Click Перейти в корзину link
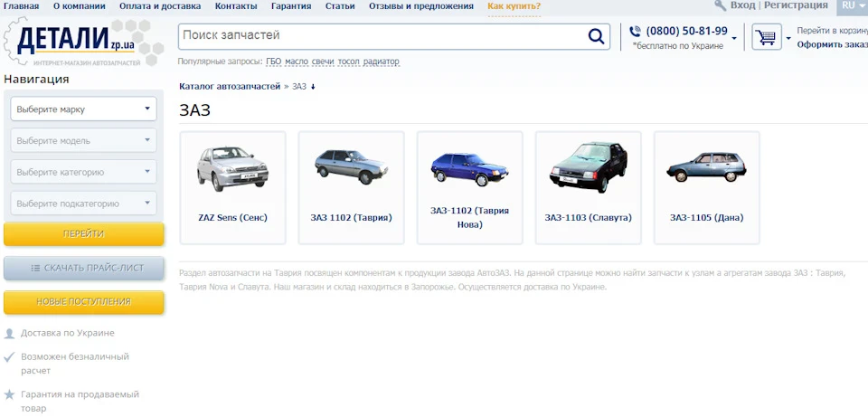The width and height of the screenshot is (868, 417). click(833, 31)
